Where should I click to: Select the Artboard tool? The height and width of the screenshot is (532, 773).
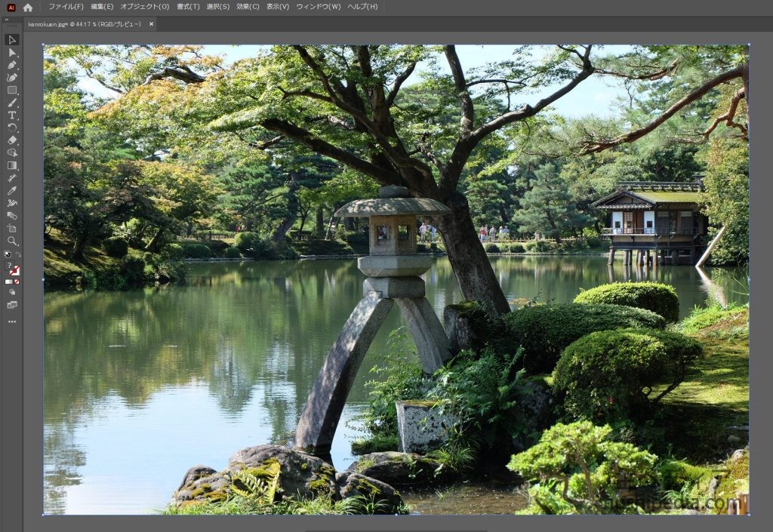[x=12, y=229]
